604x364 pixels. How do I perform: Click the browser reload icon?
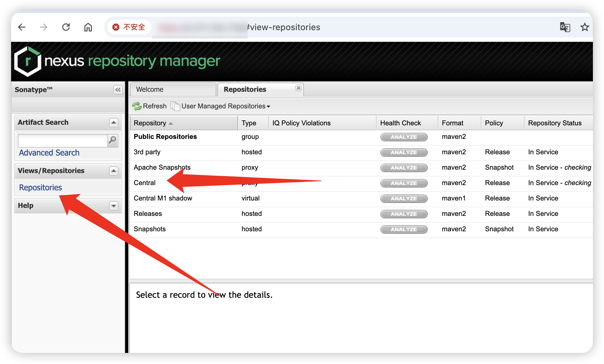66,27
